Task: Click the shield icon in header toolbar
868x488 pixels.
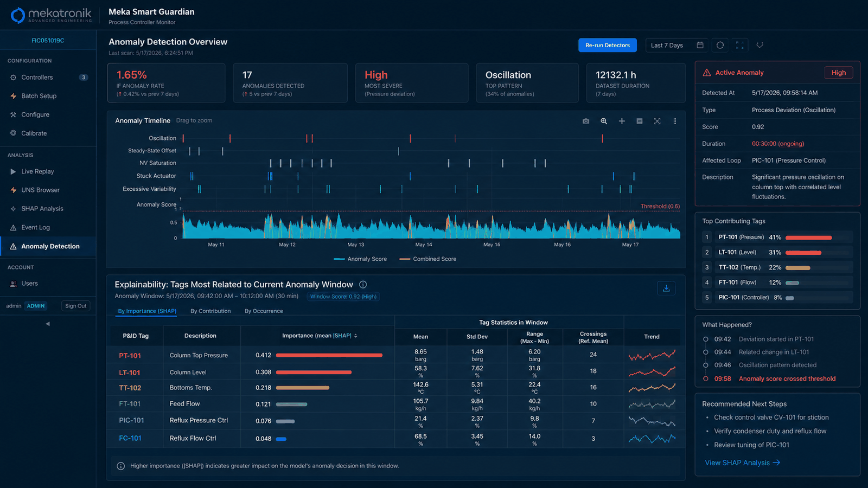Action: 759,45
